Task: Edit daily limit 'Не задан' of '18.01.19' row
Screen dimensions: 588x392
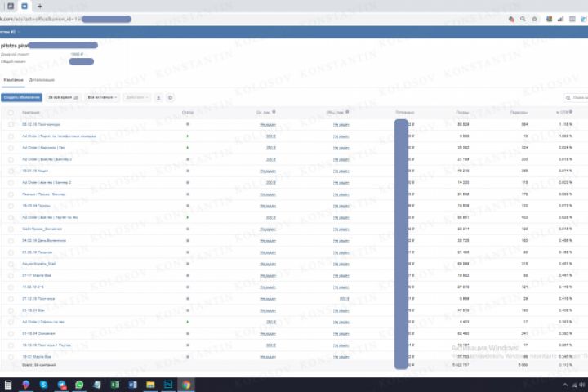Action: pyautogui.click(x=268, y=171)
